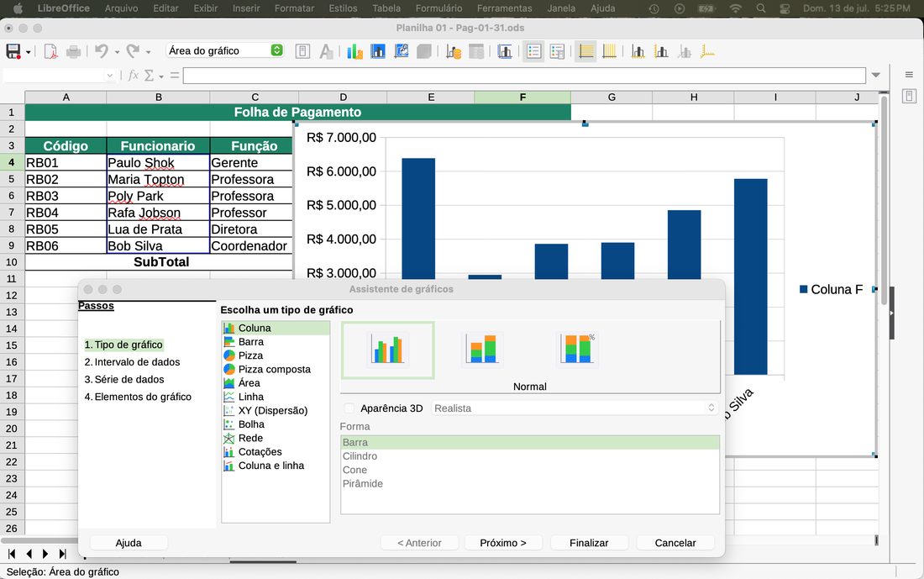Enable the Aparência 3D checkbox
The image size is (924, 579).
point(349,408)
